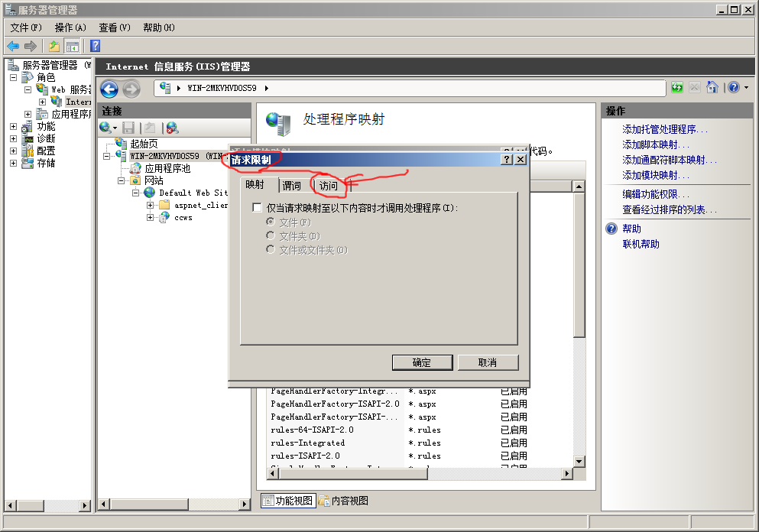Click the dialog's question mark help button
The width and height of the screenshot is (759, 532).
[507, 159]
